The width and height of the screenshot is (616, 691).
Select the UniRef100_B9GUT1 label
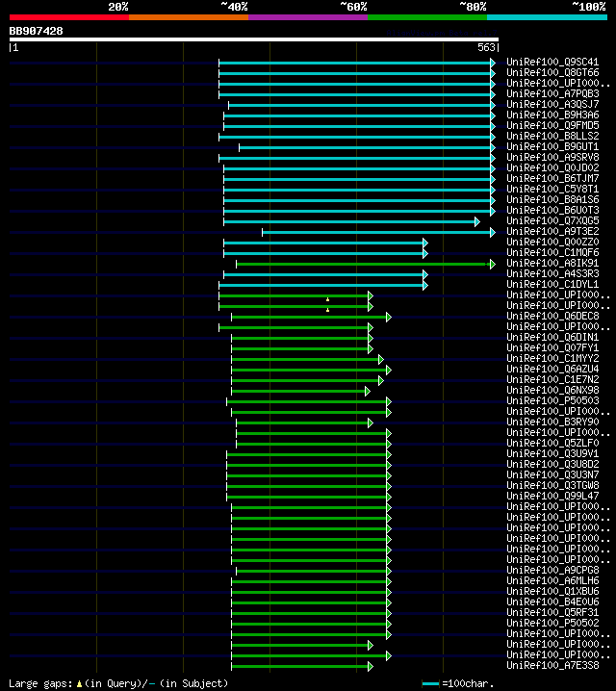click(552, 146)
